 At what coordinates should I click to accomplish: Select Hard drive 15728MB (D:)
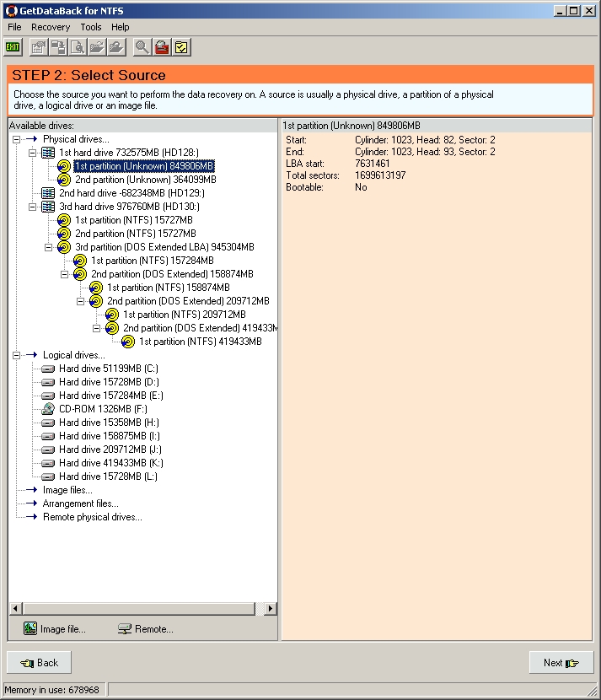pos(109,382)
